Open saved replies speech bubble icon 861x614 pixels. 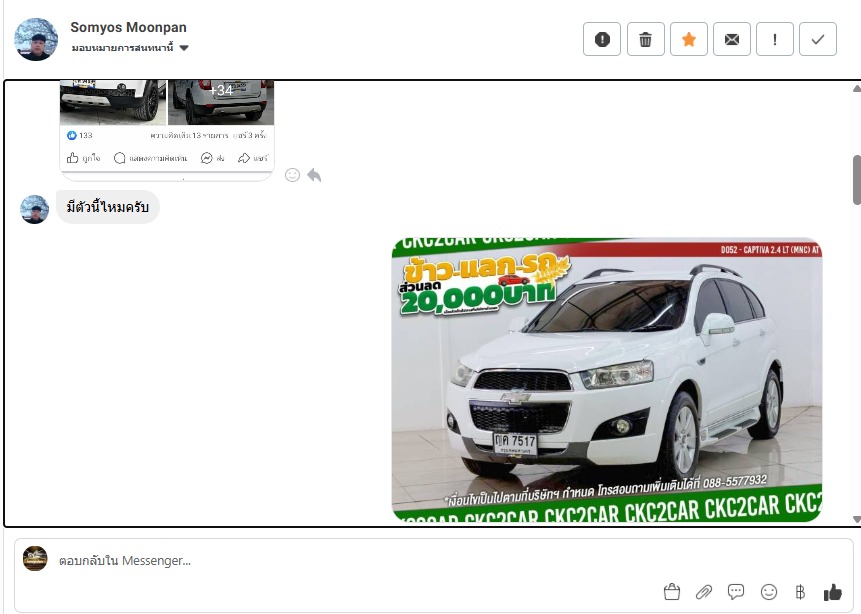[736, 592]
